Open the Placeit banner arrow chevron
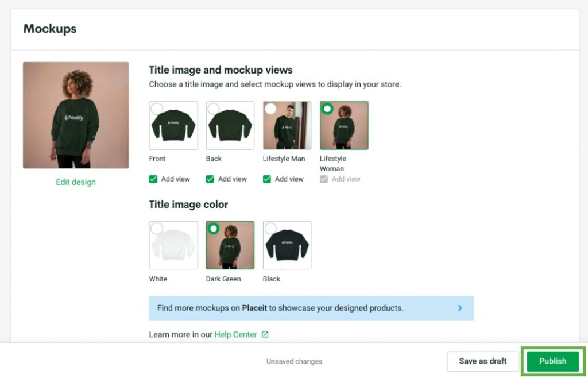The height and width of the screenshot is (378, 588). point(460,308)
